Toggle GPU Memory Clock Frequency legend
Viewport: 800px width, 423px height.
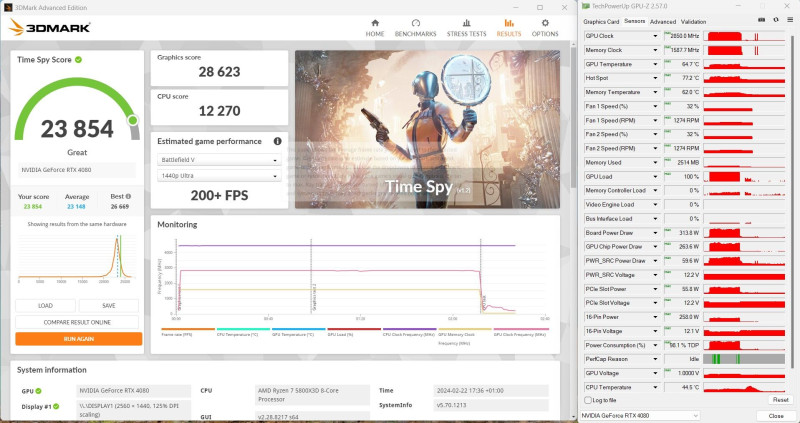coord(465,337)
